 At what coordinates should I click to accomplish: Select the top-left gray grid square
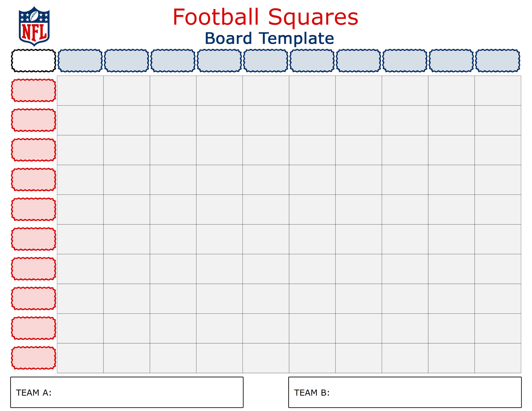(x=80, y=90)
